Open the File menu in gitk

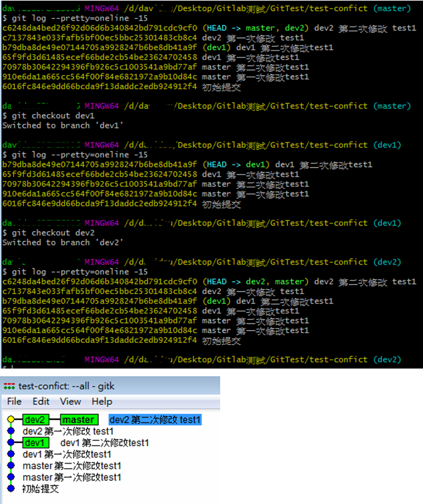click(x=14, y=401)
